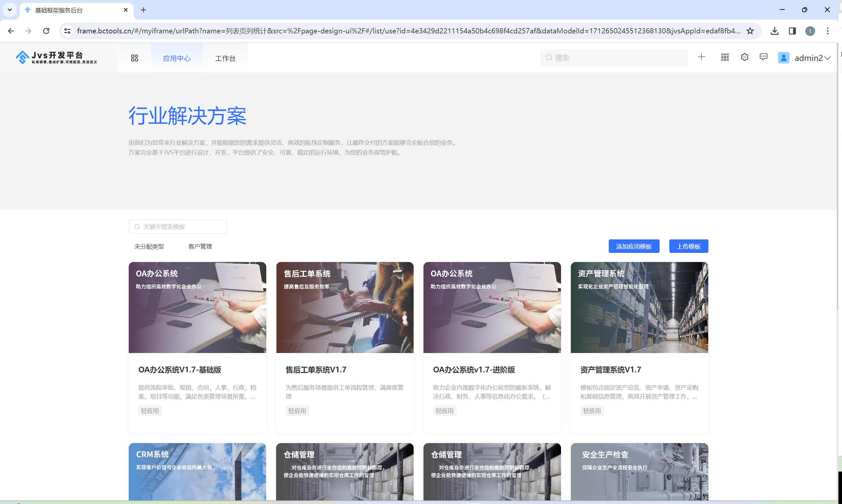The width and height of the screenshot is (842, 504).
Task: Close the 基础框架服务后台 tab
Action: 126,10
